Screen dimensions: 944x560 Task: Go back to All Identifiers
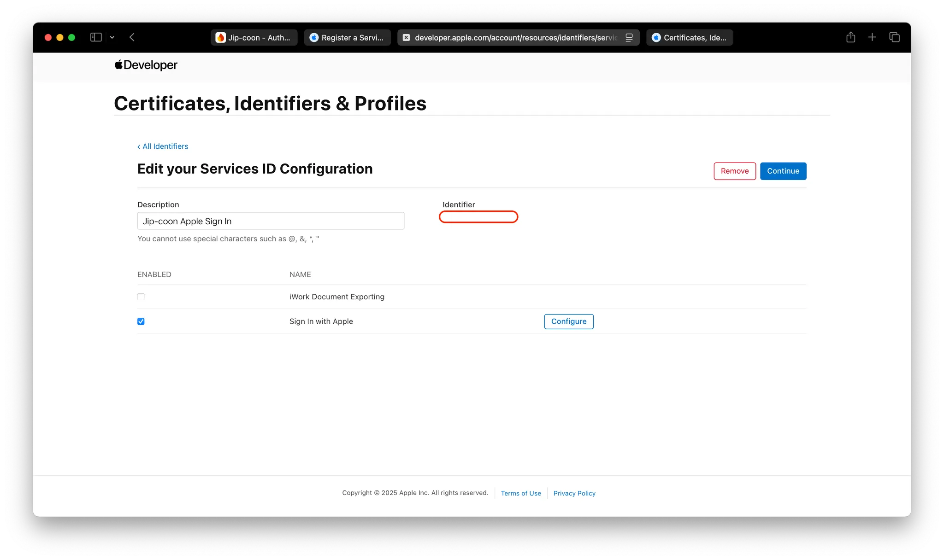click(163, 146)
